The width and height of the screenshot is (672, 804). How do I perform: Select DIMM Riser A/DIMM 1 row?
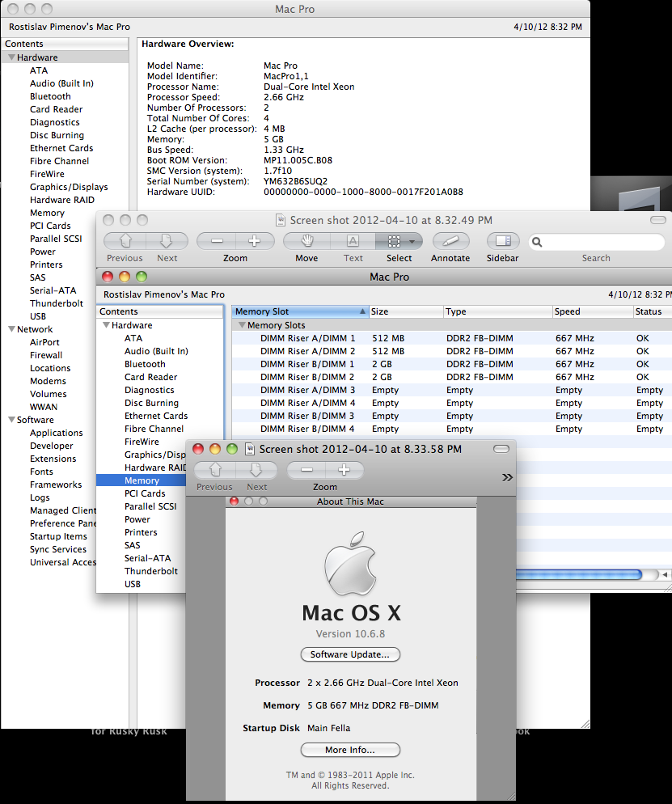(451, 338)
